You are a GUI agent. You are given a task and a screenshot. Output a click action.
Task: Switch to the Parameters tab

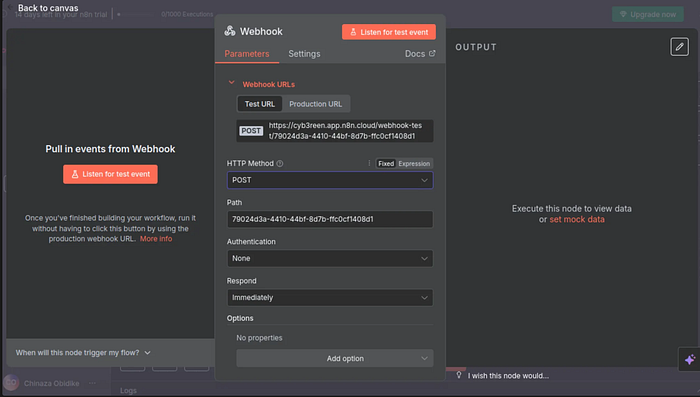click(x=247, y=54)
